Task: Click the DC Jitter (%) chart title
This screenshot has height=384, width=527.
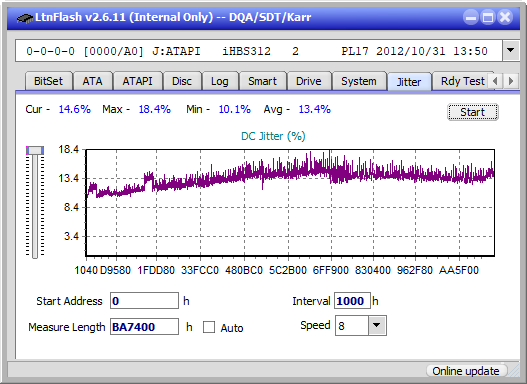Action: 273,136
